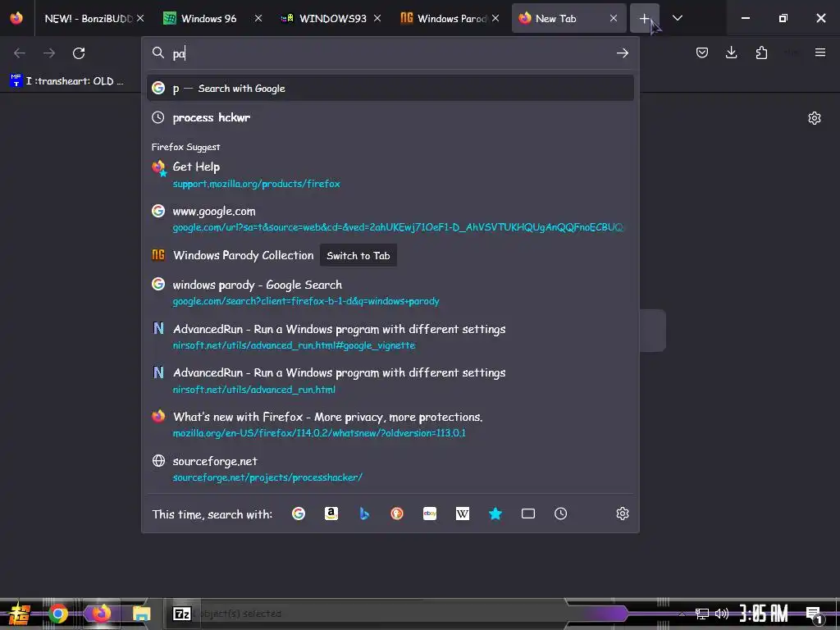Open the Firefox View icon
840x630 pixels.
click(x=16, y=18)
